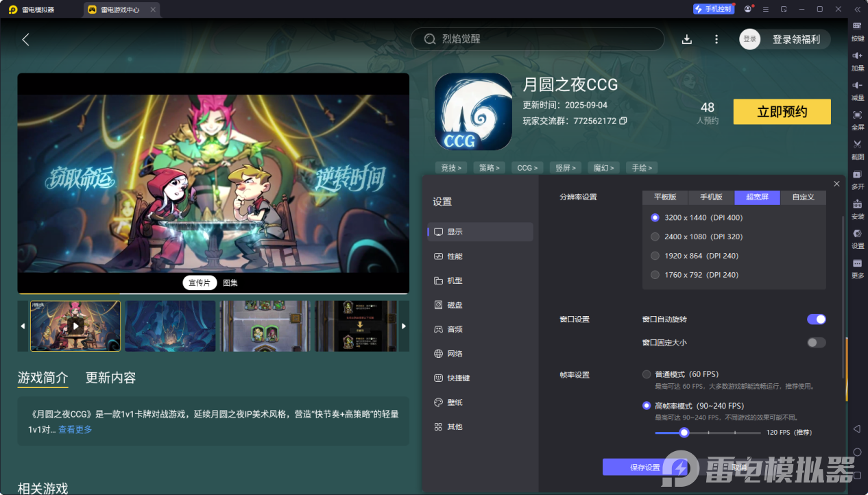Play the promo video thumbnail

pos(75,326)
